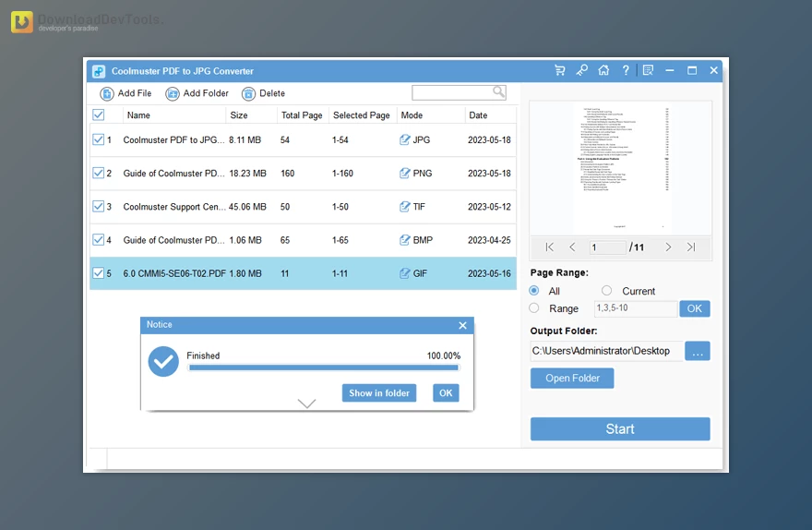
Task: Open help question mark icon
Action: click(x=626, y=70)
